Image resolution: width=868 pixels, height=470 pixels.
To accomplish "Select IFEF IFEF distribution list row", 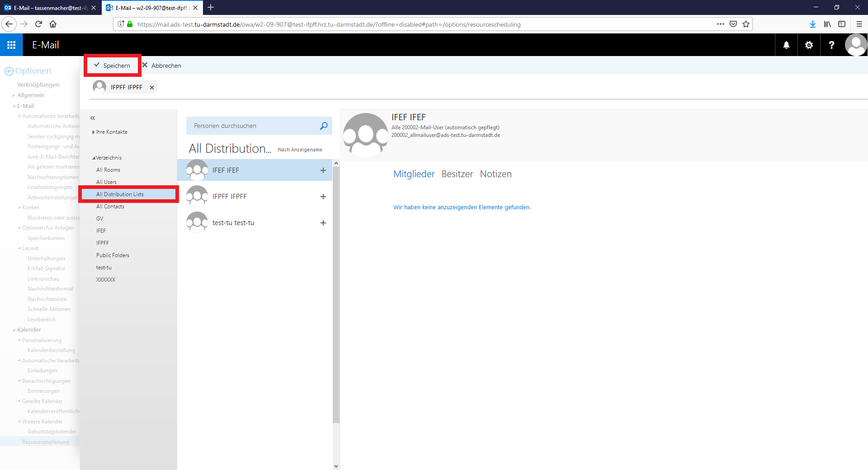I will pos(255,170).
